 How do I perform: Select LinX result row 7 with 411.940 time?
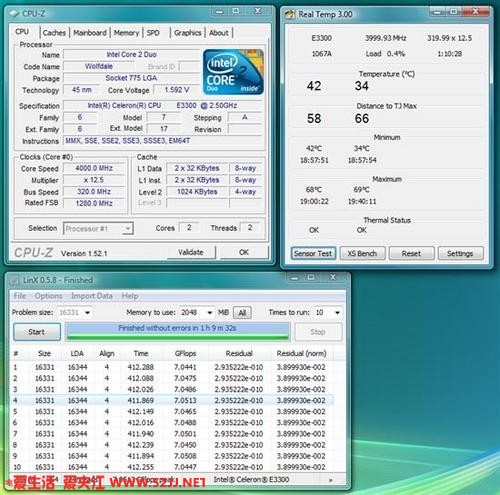[172, 434]
